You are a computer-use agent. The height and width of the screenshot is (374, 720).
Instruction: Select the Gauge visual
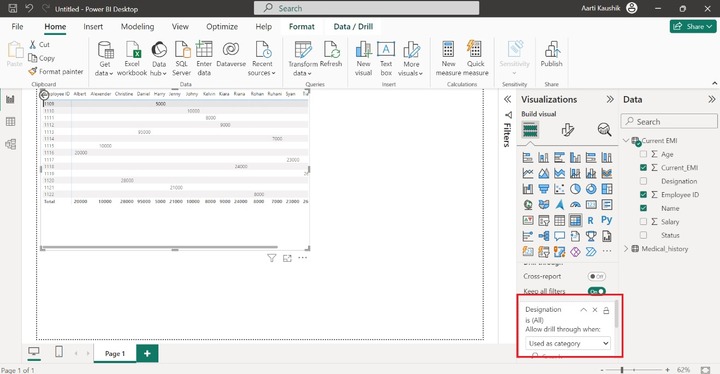pos(575,204)
